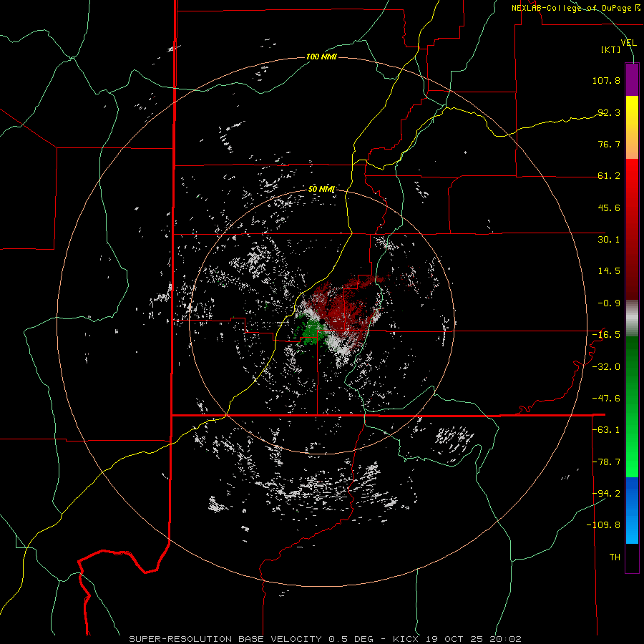Click the -94.2 value on velocity scale

(x=606, y=494)
